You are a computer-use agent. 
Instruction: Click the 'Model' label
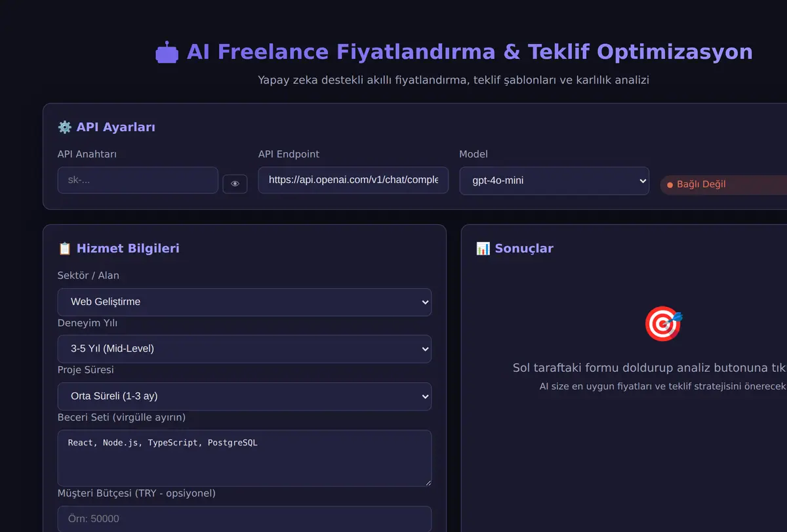[474, 154]
